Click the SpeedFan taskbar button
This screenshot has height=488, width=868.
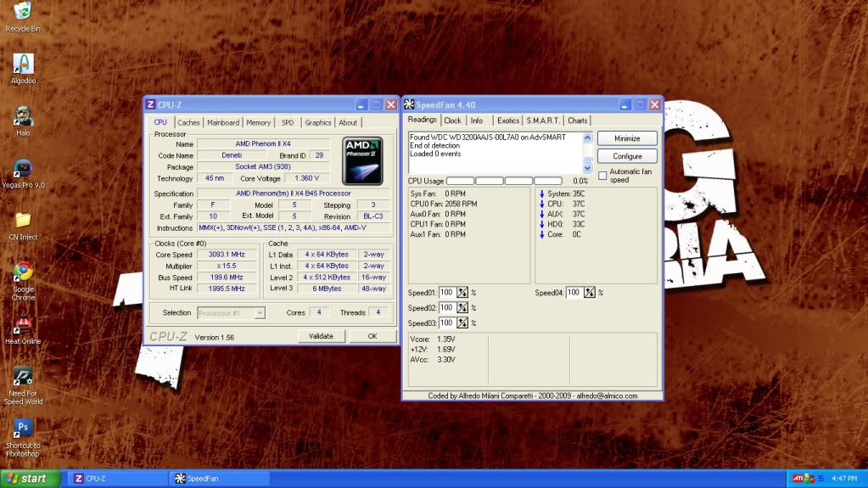[x=220, y=479]
